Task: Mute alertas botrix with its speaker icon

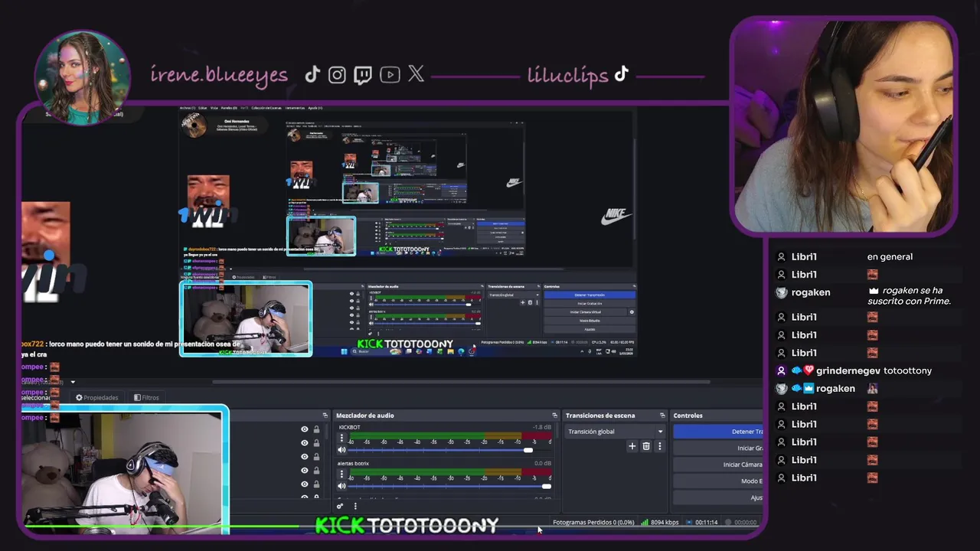Action: pyautogui.click(x=341, y=486)
